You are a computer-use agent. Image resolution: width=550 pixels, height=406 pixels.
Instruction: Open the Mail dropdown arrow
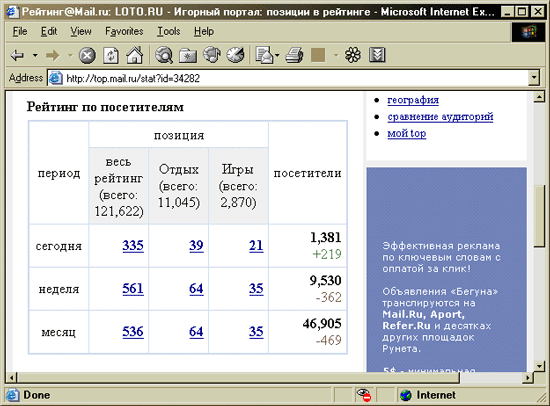coord(277,55)
